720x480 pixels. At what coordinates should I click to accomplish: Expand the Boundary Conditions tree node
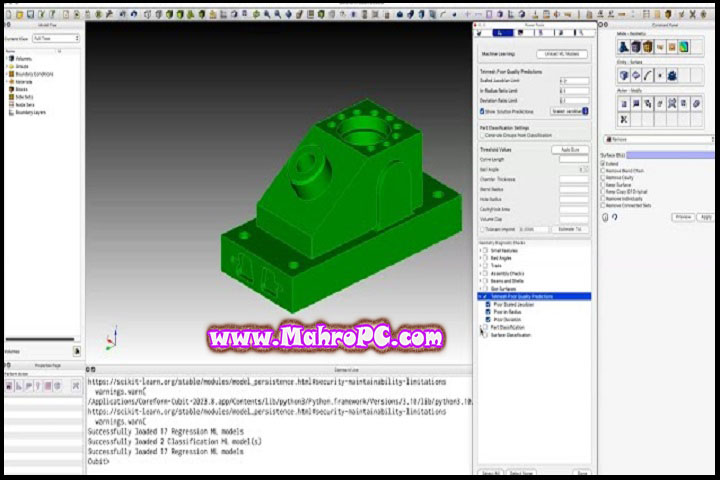point(6,74)
